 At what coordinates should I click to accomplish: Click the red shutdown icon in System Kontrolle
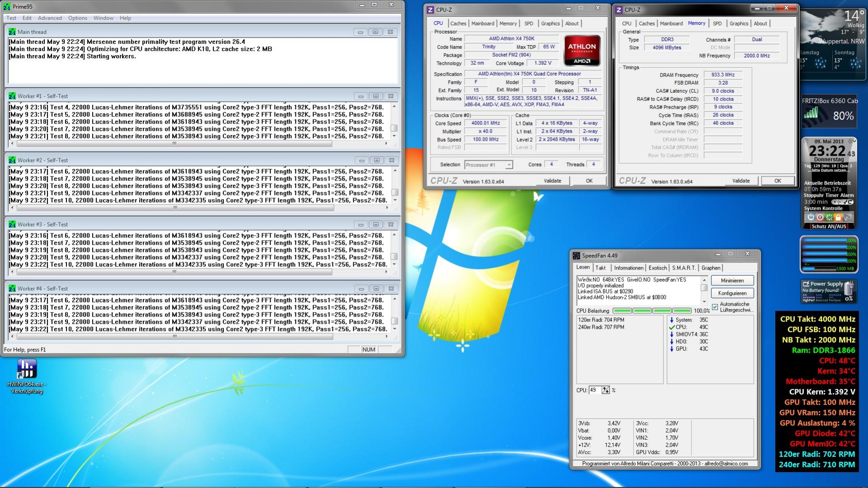(x=820, y=218)
